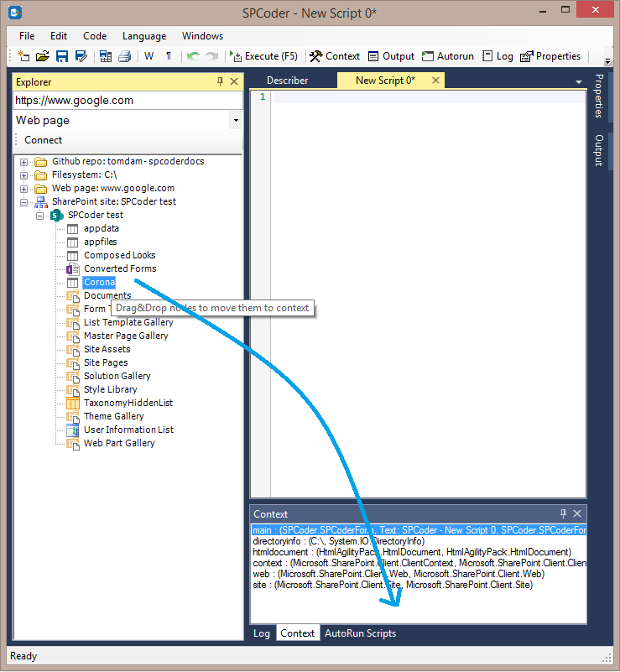Print the script via the printer icon
The image size is (620, 672).
click(124, 56)
